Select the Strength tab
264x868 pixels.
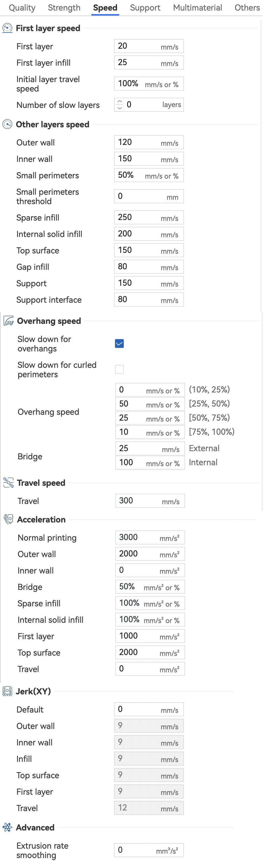(64, 8)
